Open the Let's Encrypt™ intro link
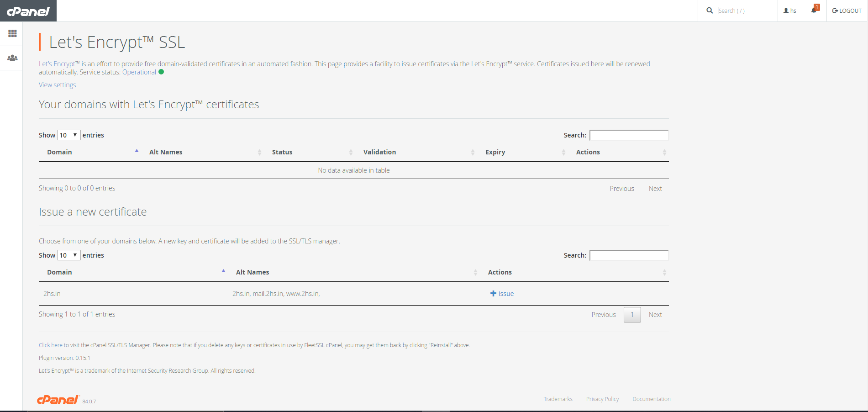 tap(59, 64)
